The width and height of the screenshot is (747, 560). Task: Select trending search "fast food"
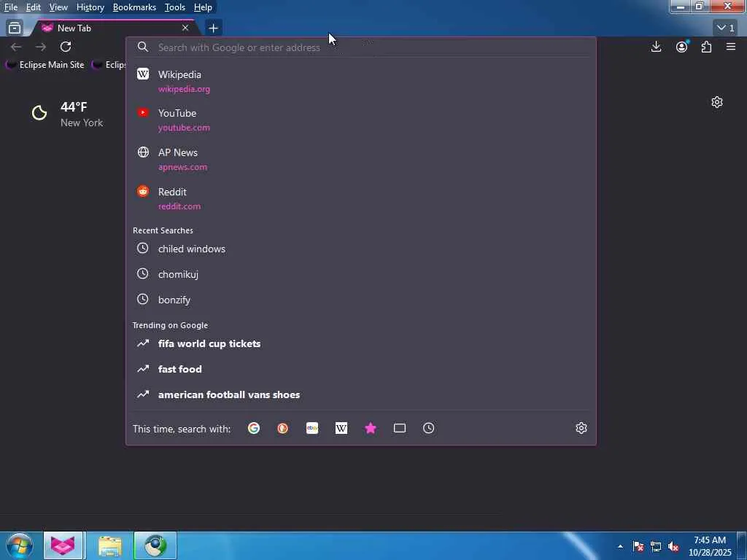pos(361,369)
